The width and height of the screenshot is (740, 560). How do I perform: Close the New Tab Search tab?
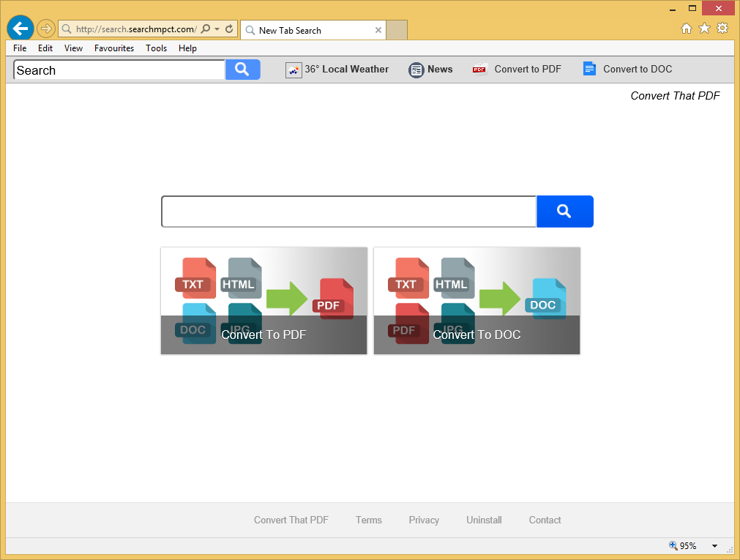[x=378, y=31]
